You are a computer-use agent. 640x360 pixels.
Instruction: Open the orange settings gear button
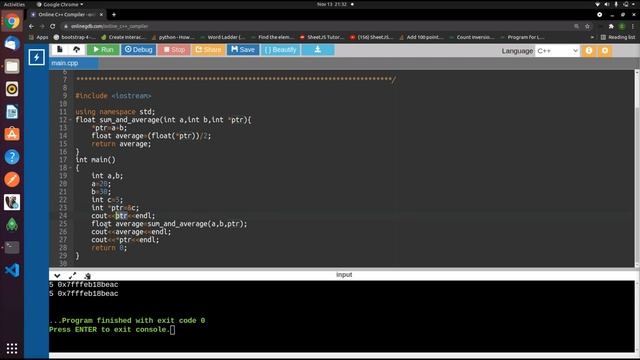click(x=605, y=51)
